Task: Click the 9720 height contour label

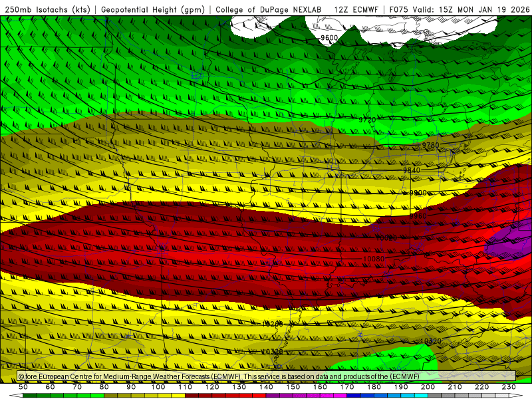Action: coord(368,120)
